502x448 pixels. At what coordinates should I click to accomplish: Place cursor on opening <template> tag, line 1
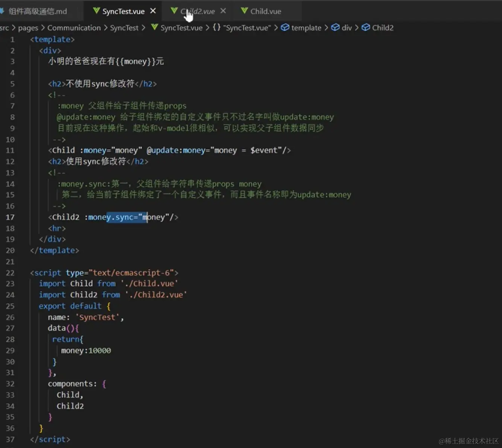point(52,39)
